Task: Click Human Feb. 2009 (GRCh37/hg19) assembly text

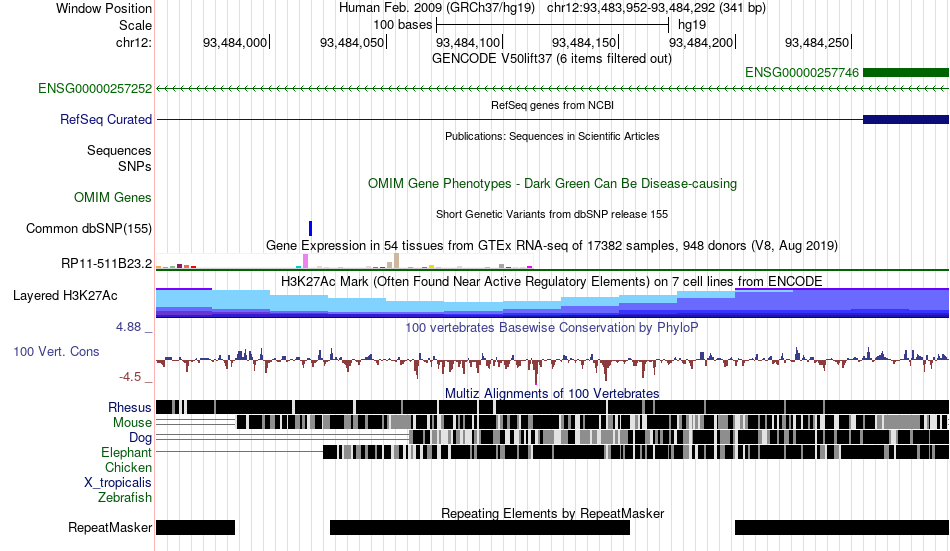Action: pos(437,8)
